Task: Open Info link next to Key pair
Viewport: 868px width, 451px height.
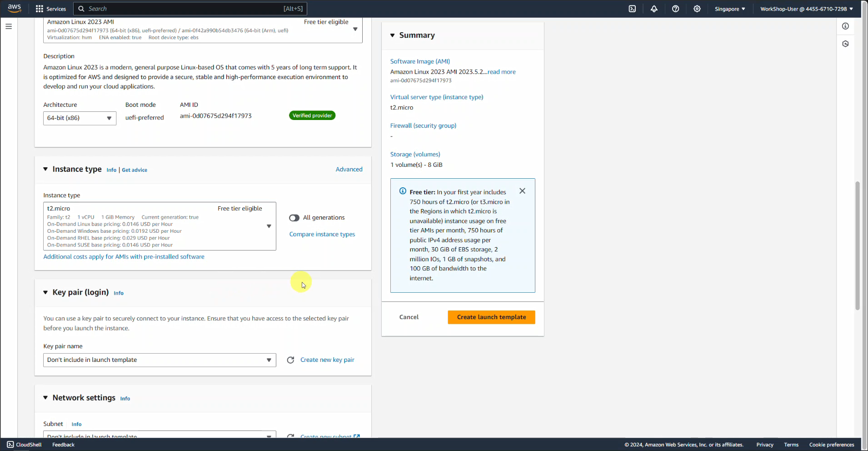Action: [119, 293]
